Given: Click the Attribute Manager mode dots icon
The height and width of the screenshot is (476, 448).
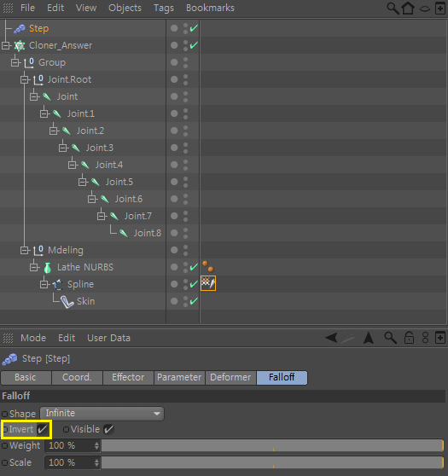Looking at the screenshot, I should [x=425, y=338].
